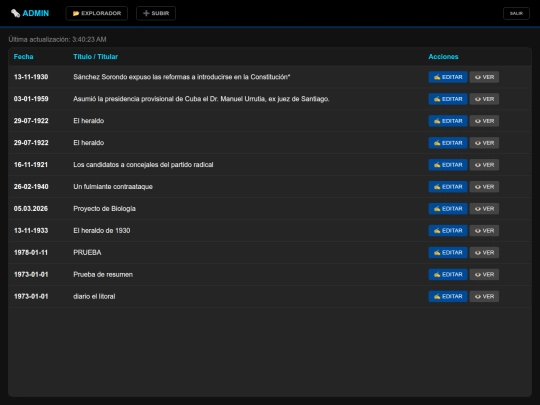Click the title Los candidatos a concejales
Screen dimensions: 540x405
tap(143, 165)
